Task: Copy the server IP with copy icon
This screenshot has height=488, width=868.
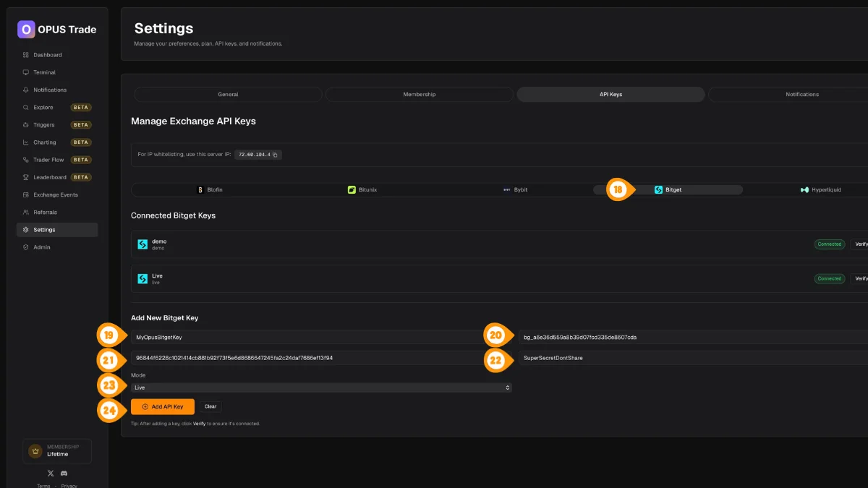Action: pos(275,155)
